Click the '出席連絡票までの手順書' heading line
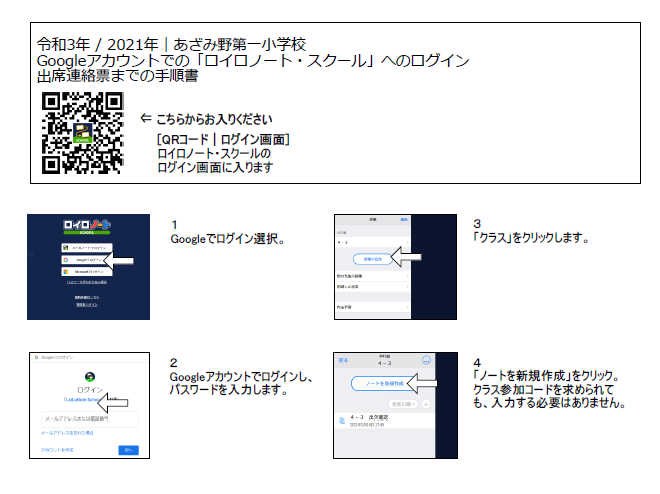This screenshot has height=494, width=660. 117,76
